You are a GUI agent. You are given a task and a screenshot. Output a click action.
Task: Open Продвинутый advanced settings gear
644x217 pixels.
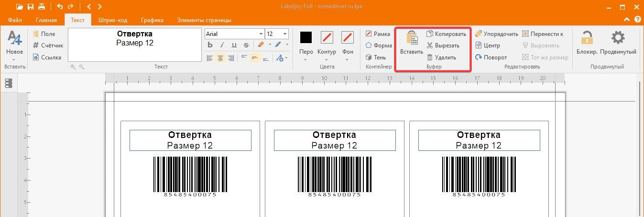[618, 43]
